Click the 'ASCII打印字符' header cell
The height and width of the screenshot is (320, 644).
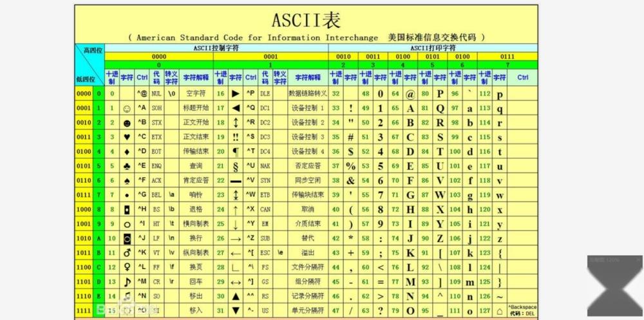433,48
